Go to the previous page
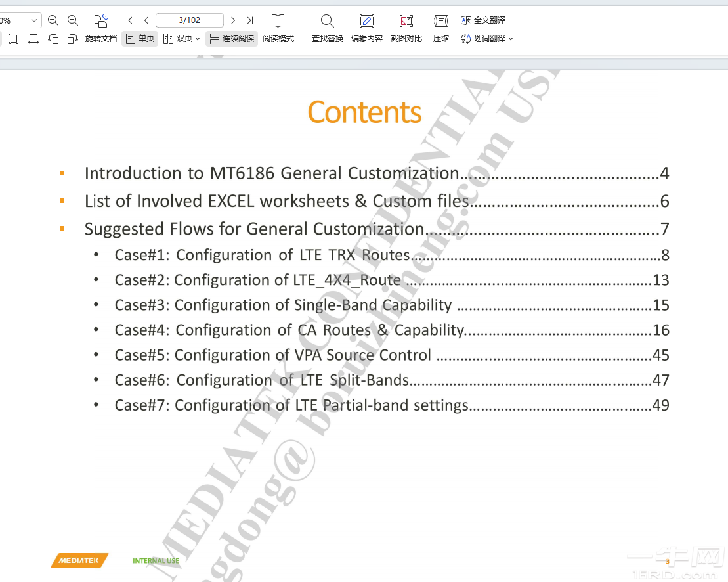This screenshot has height=582, width=728. (146, 20)
